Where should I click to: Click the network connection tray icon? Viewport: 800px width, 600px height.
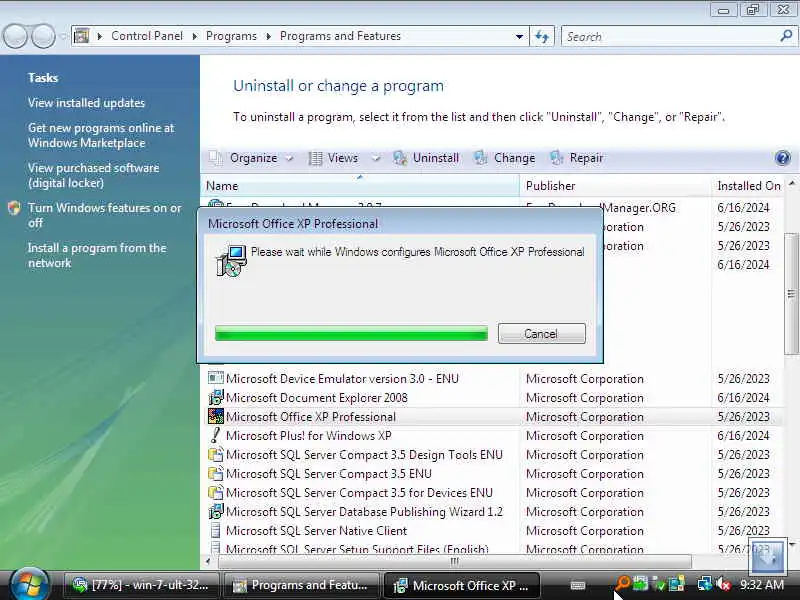point(705,584)
